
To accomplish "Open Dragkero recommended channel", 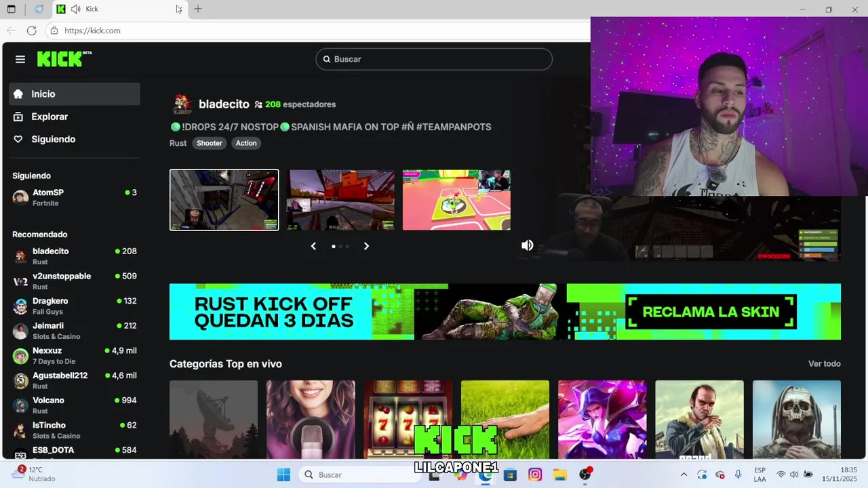I will click(x=75, y=306).
